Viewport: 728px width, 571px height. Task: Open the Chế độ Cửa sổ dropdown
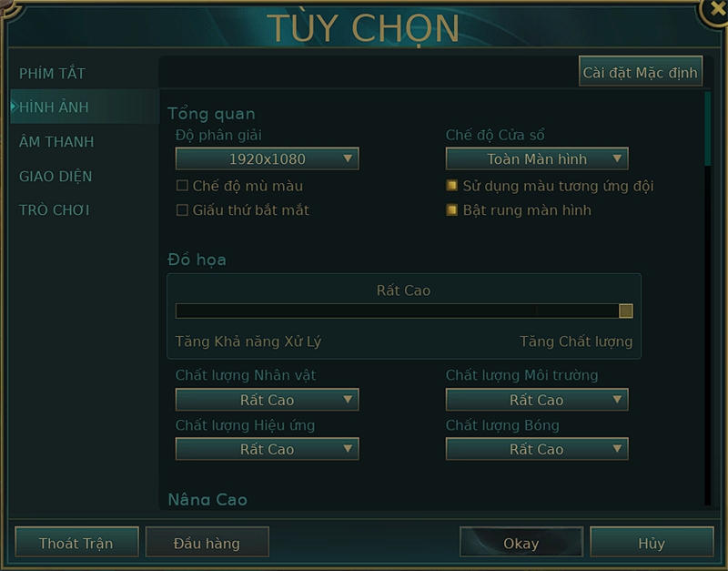(x=536, y=158)
